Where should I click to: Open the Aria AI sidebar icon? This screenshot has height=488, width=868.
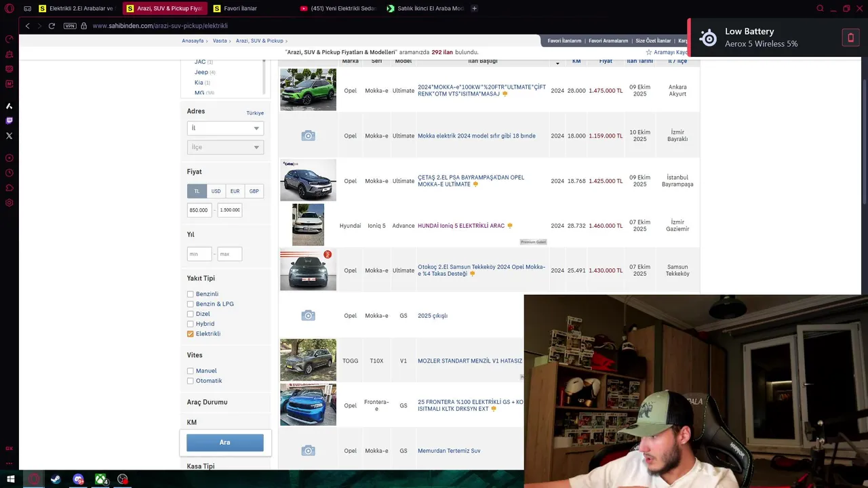9,106
